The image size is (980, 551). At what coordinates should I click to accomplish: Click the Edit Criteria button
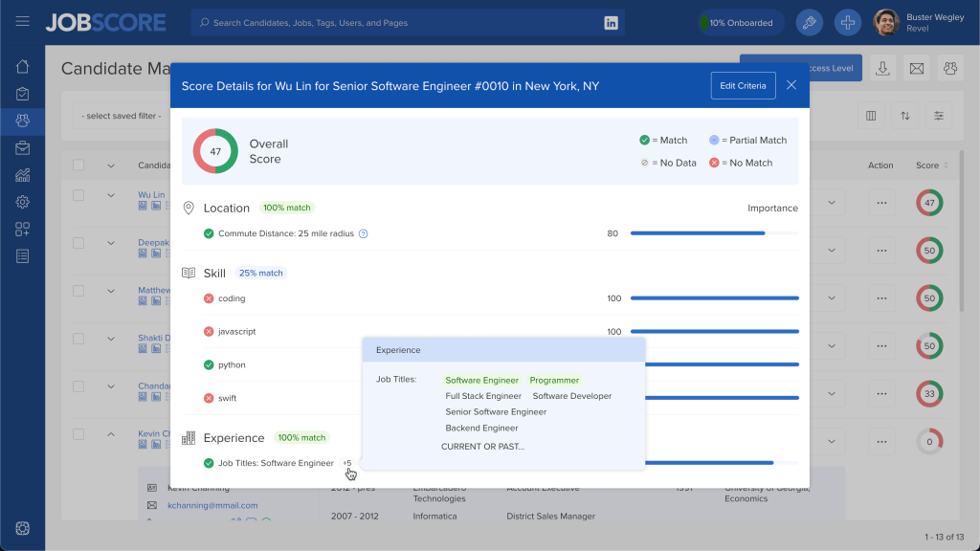click(743, 85)
